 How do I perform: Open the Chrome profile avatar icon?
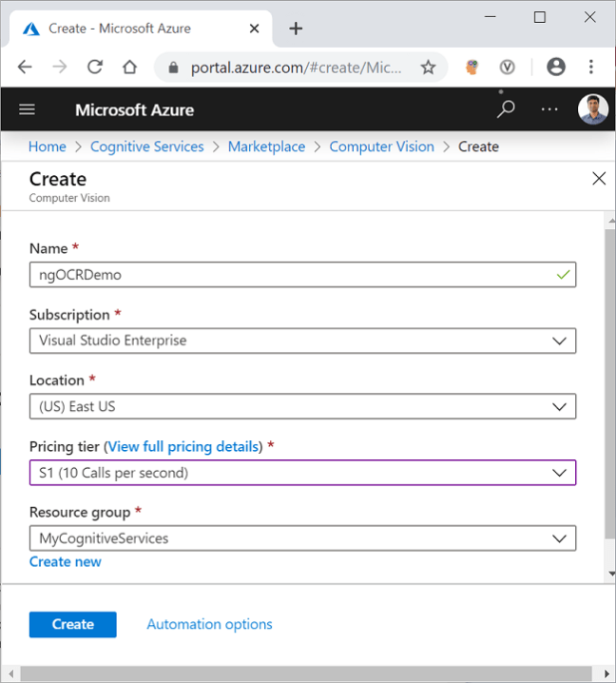556,68
